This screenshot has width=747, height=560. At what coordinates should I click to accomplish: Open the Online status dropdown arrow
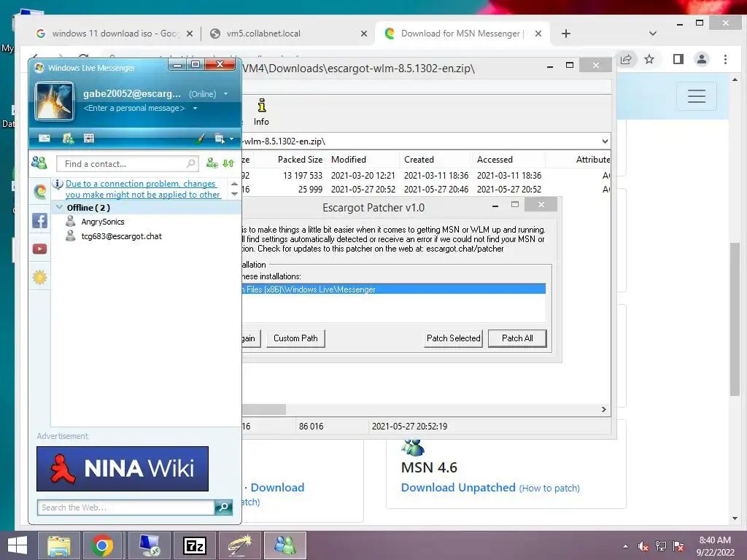coord(226,94)
